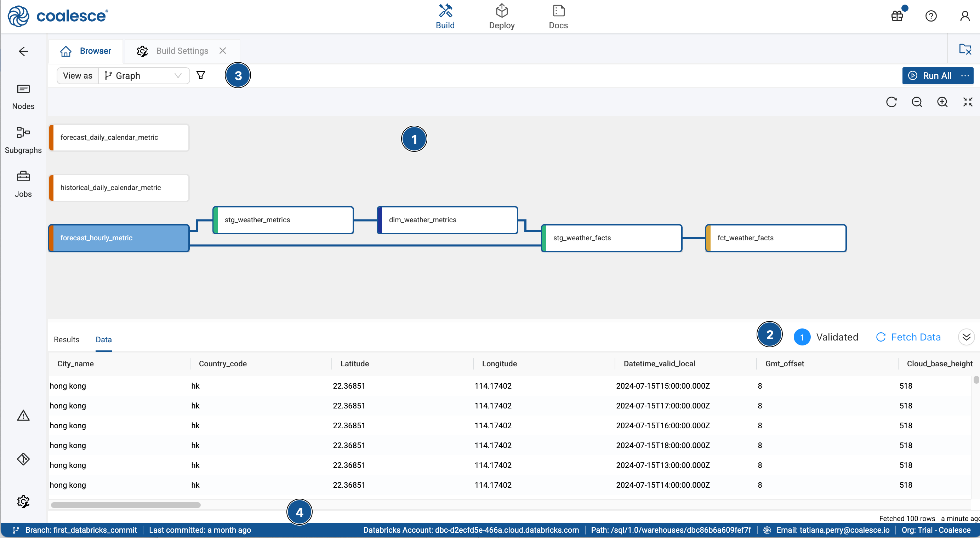Select the forecast_hourly_metric node

point(119,238)
